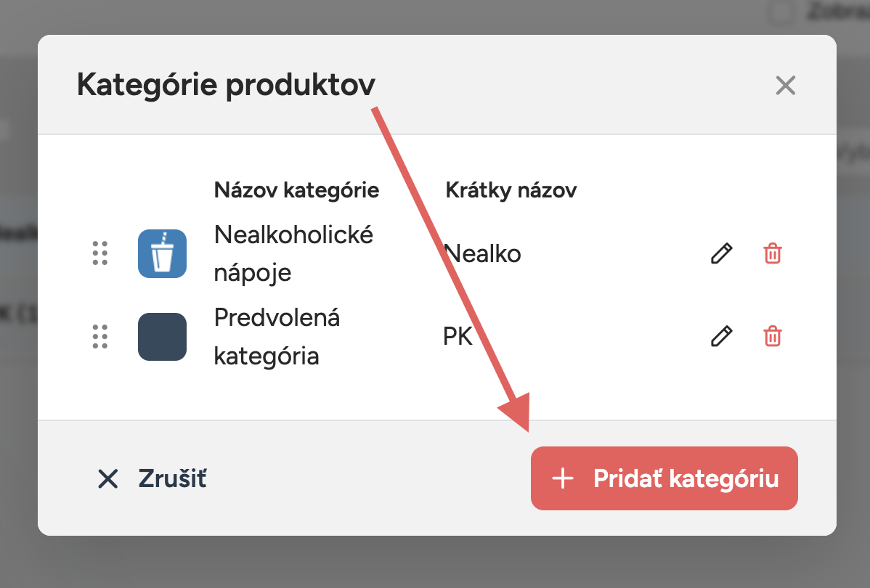
Task: Click the Predvolená kategória category name
Action: [277, 337]
